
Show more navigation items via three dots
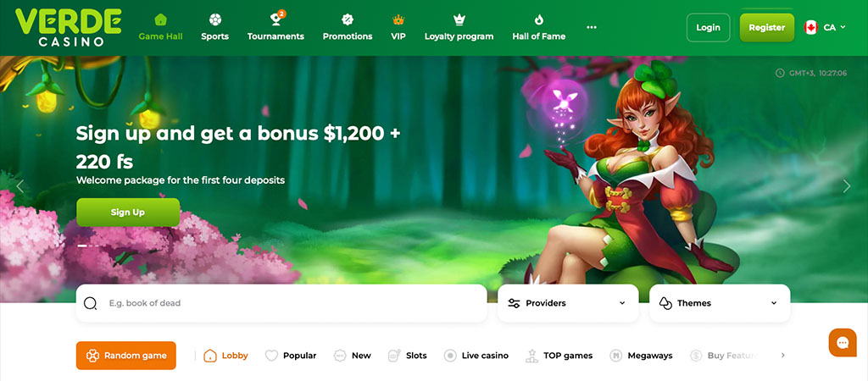pyautogui.click(x=591, y=27)
